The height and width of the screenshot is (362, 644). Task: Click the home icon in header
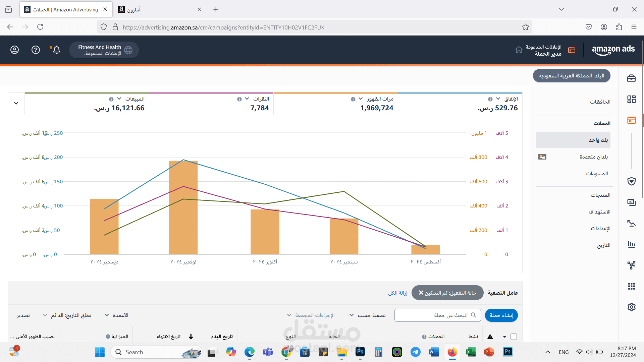(x=519, y=50)
